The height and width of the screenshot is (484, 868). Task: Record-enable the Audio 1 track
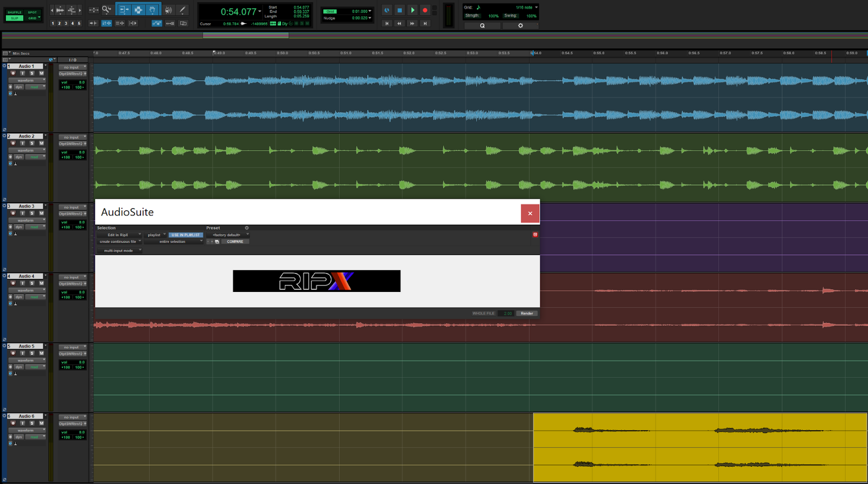tap(13, 73)
